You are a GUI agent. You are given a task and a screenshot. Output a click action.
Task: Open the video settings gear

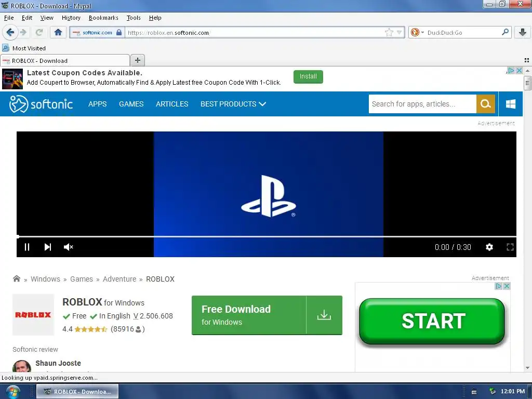(489, 247)
